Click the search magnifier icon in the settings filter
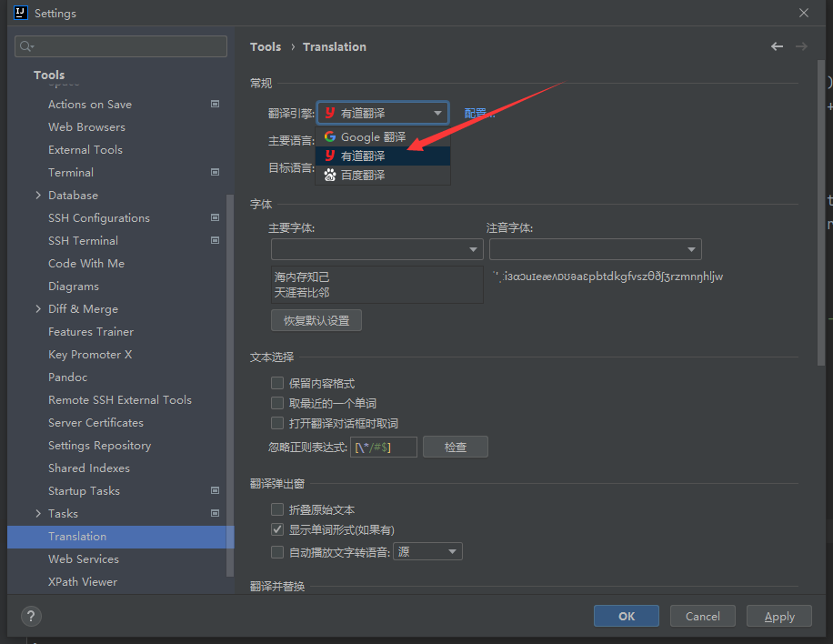This screenshot has height=644, width=833. tap(26, 46)
